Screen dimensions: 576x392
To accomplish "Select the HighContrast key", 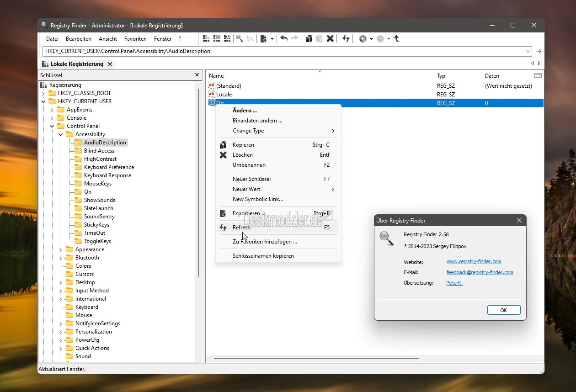I will (100, 159).
